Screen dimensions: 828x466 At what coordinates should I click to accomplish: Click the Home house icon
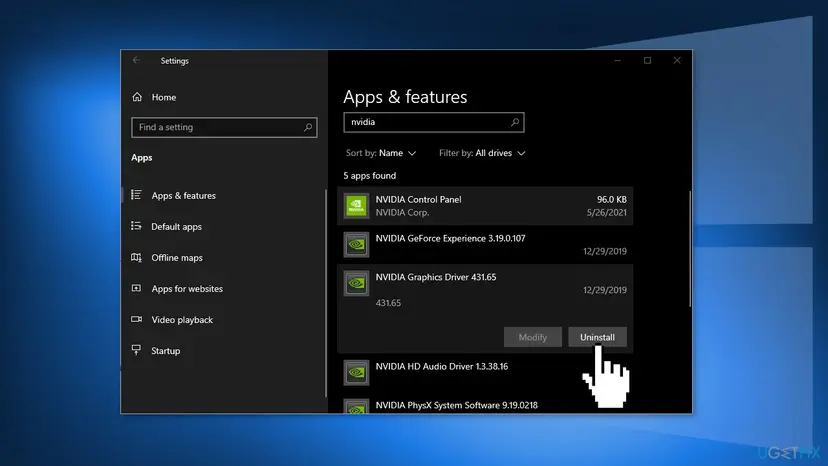click(137, 97)
